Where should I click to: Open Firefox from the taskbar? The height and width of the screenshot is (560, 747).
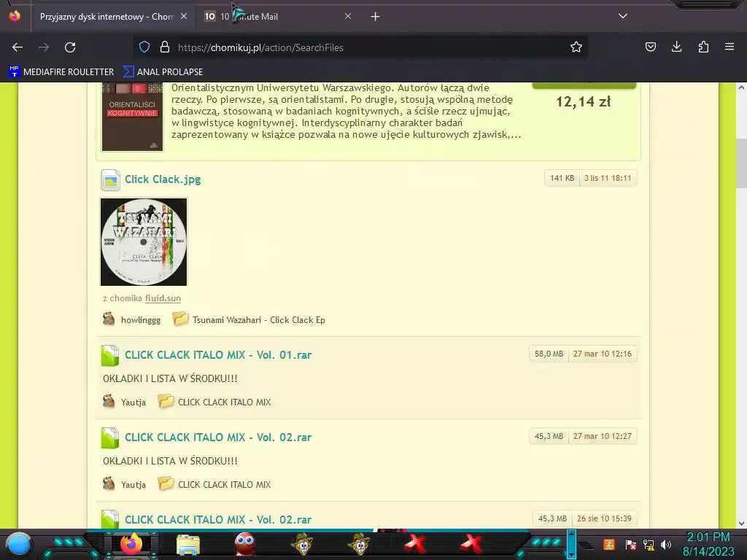tap(131, 544)
